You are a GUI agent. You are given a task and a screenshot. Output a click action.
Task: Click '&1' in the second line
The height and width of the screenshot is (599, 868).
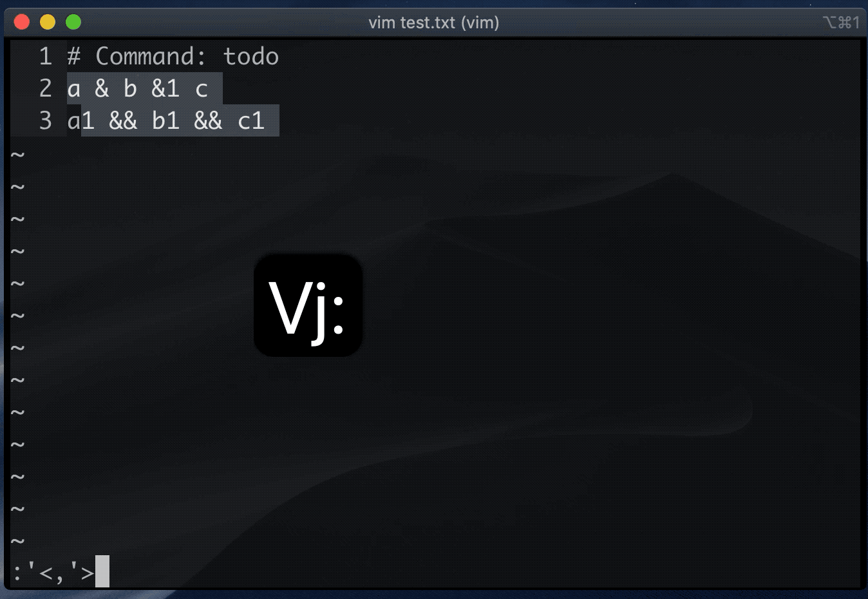[165, 89]
